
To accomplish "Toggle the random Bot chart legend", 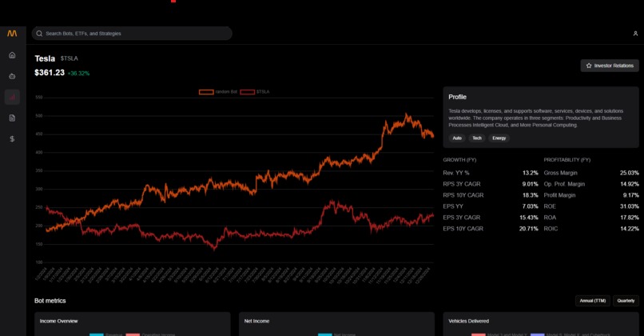I will 218,92.
